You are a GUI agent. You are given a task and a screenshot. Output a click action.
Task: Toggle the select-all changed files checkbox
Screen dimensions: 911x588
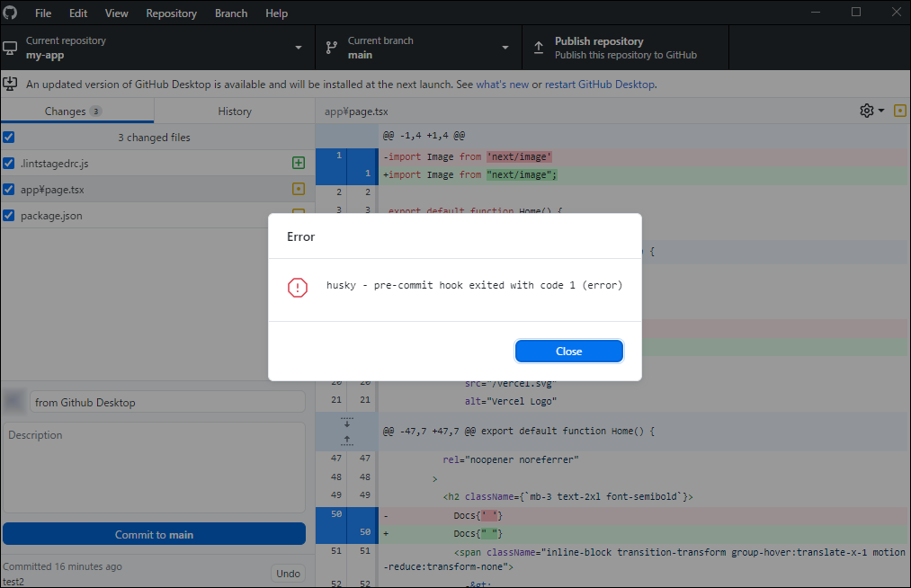pyautogui.click(x=9, y=138)
